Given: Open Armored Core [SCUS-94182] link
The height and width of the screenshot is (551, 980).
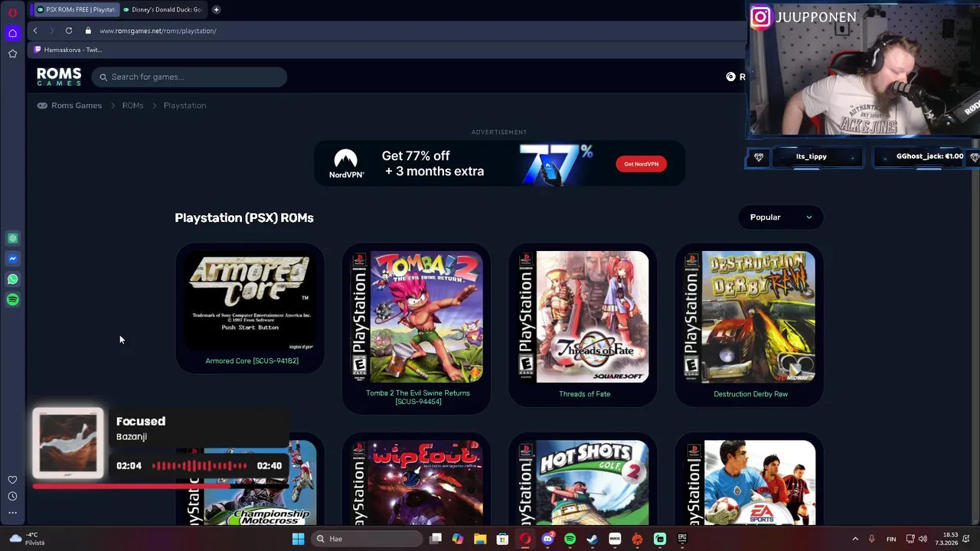Looking at the screenshot, I should coord(252,360).
